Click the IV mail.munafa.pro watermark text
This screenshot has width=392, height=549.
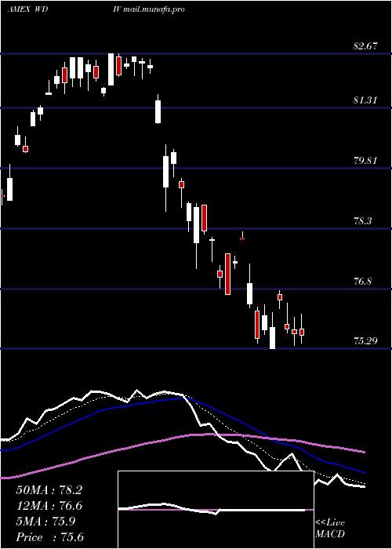(x=149, y=9)
